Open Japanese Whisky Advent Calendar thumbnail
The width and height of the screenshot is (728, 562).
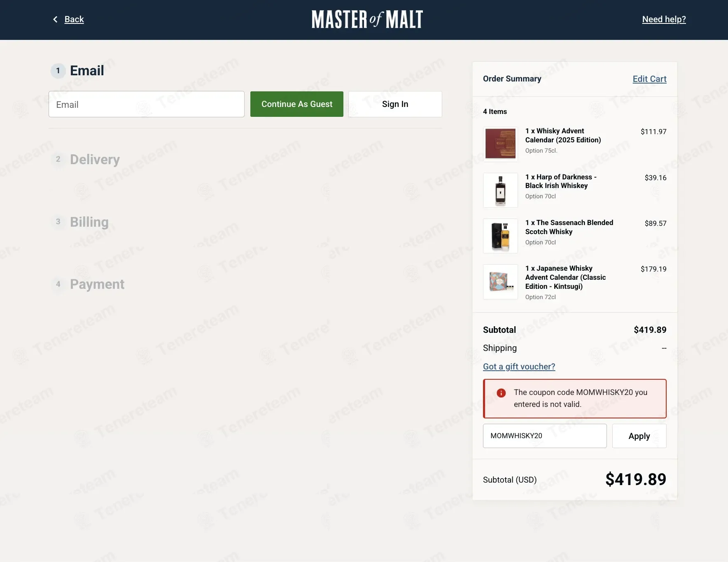pos(500,282)
